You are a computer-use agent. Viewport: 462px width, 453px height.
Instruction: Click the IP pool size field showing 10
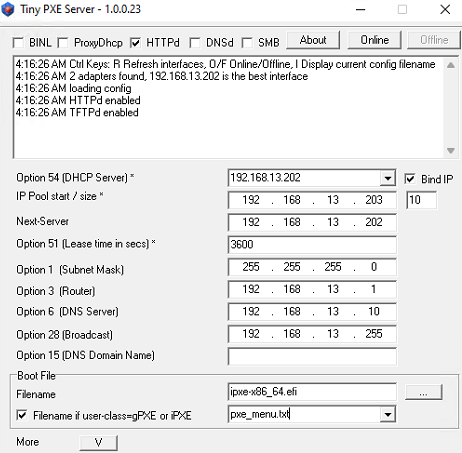(x=422, y=200)
